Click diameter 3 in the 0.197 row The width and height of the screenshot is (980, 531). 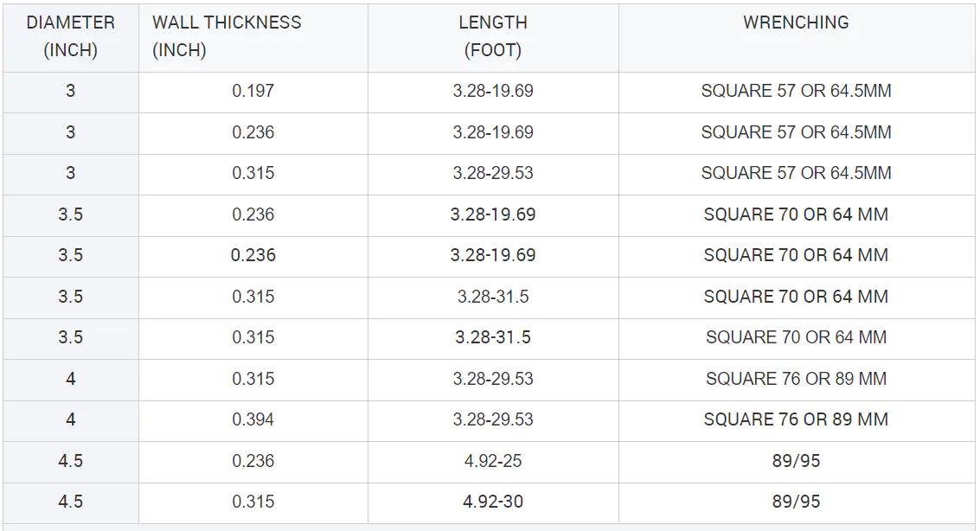71,91
